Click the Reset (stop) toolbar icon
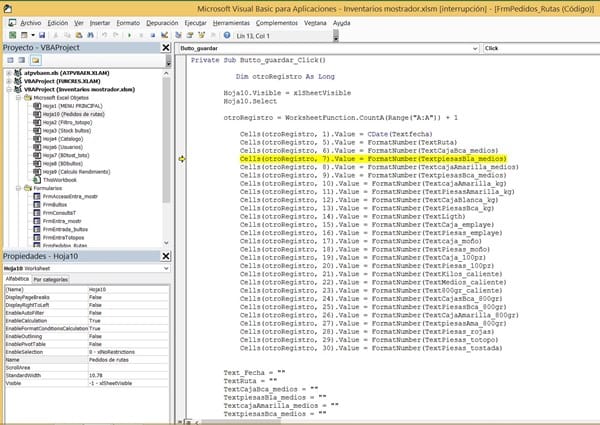Screen dimensions: 600x425 pos(154,33)
